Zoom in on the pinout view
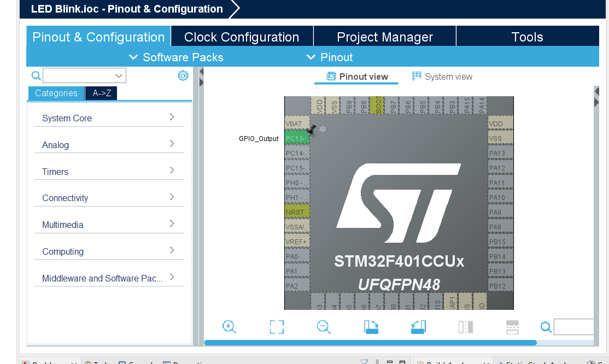The width and height of the screenshot is (609, 364). click(229, 326)
